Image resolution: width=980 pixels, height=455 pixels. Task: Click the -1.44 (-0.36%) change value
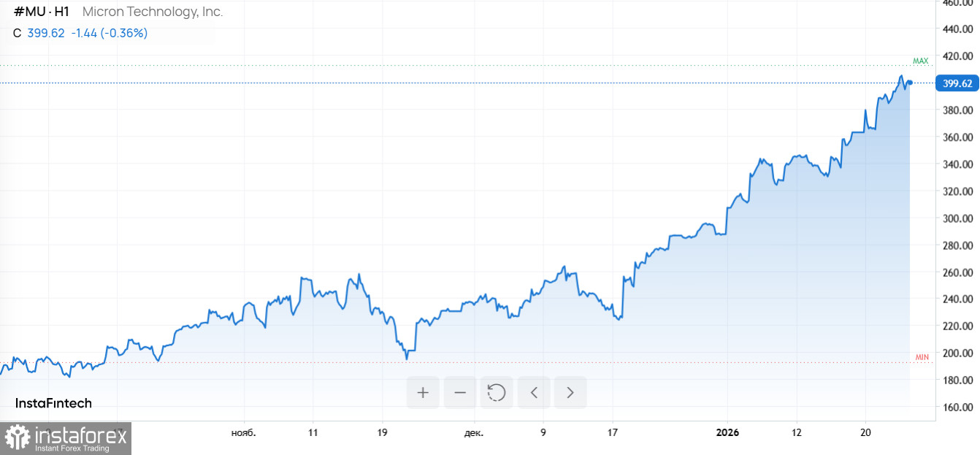tap(109, 33)
